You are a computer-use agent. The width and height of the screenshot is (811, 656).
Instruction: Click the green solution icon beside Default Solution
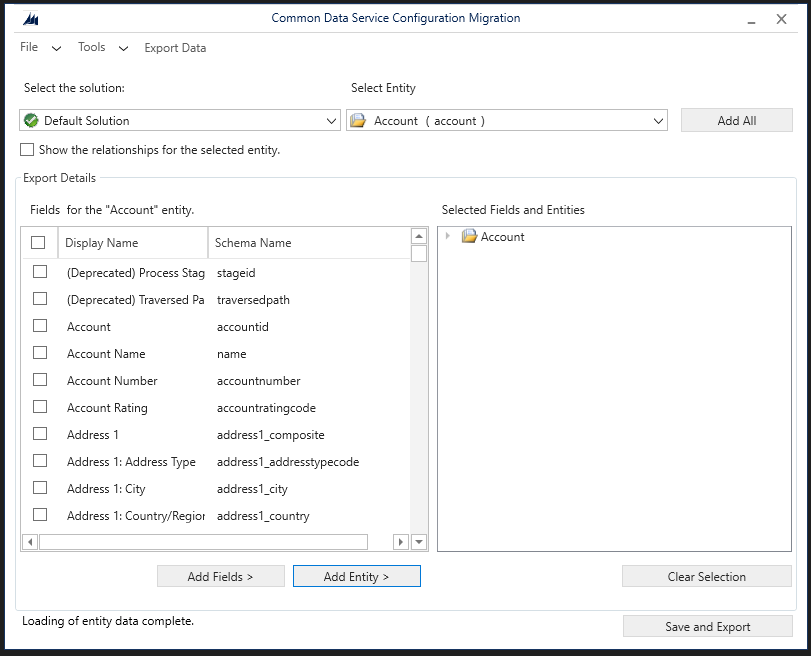[x=31, y=119]
